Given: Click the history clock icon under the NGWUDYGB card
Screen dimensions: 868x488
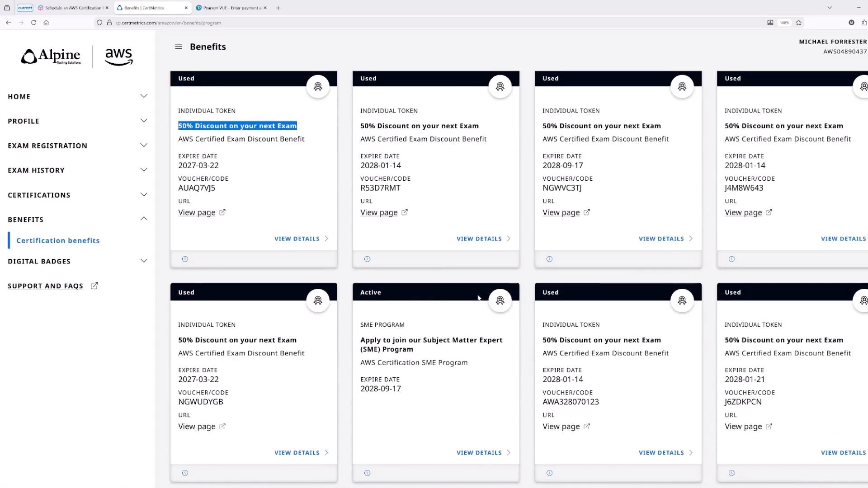Looking at the screenshot, I should [185, 473].
